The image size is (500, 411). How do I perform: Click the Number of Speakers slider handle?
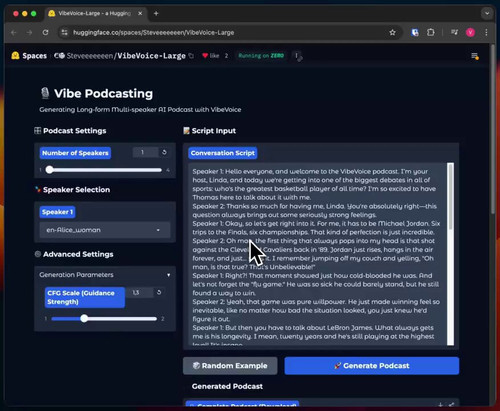click(49, 170)
